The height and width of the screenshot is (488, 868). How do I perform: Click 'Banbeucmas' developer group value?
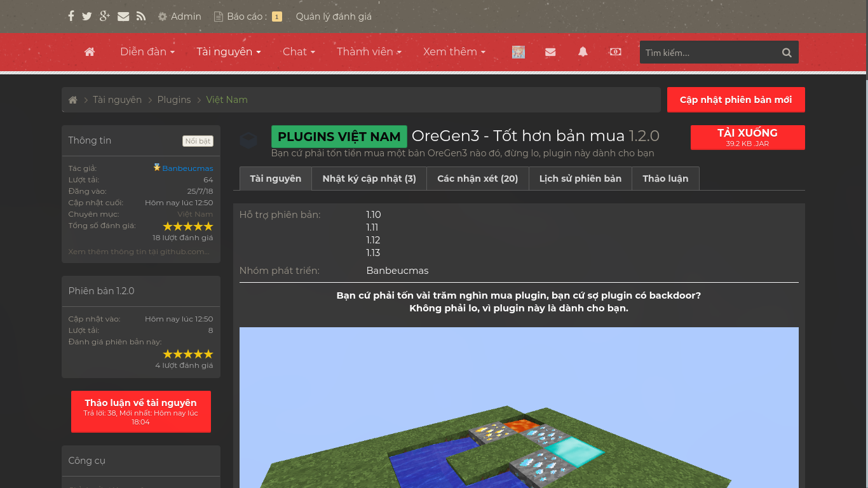(398, 271)
